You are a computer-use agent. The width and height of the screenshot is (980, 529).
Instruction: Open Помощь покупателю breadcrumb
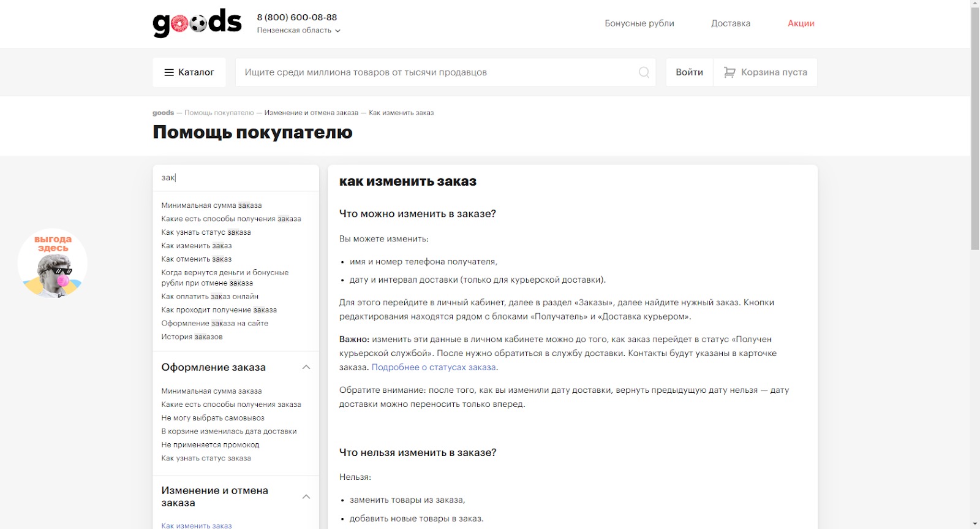coord(219,113)
